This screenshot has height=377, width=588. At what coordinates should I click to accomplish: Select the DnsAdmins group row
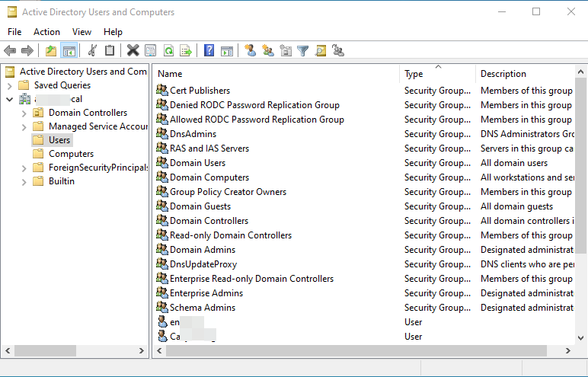click(193, 133)
